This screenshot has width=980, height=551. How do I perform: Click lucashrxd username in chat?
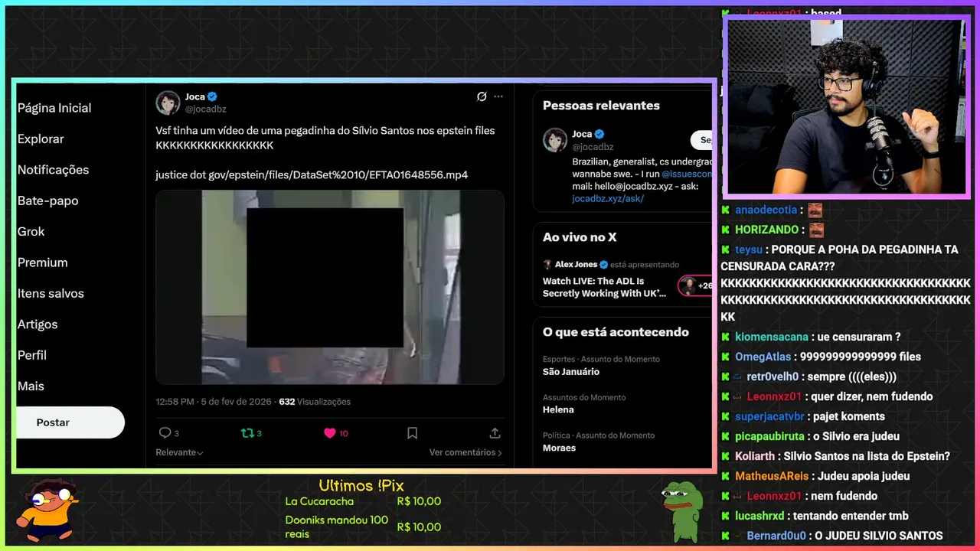coord(760,516)
